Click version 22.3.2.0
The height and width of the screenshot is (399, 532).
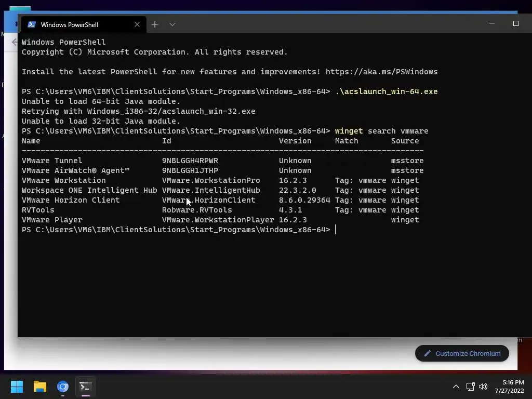point(298,190)
